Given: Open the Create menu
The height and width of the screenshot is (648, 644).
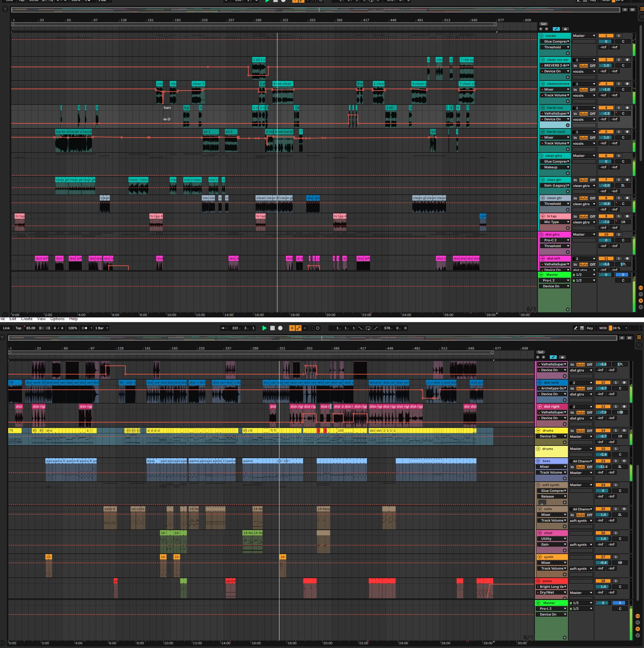Looking at the screenshot, I should pyautogui.click(x=27, y=319).
